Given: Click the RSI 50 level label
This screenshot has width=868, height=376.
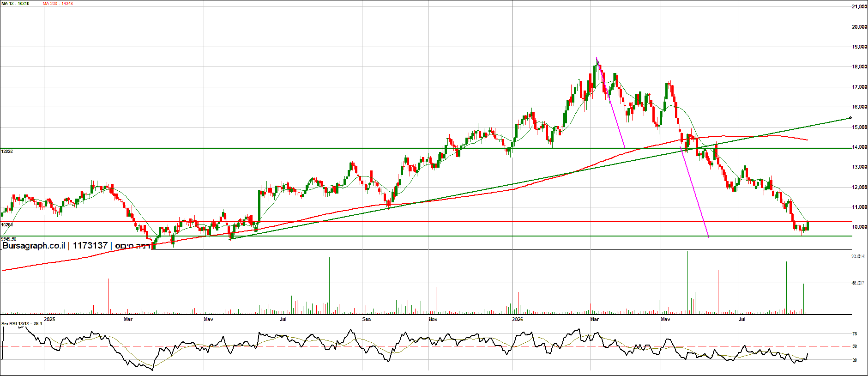Looking at the screenshot, I should tap(855, 346).
